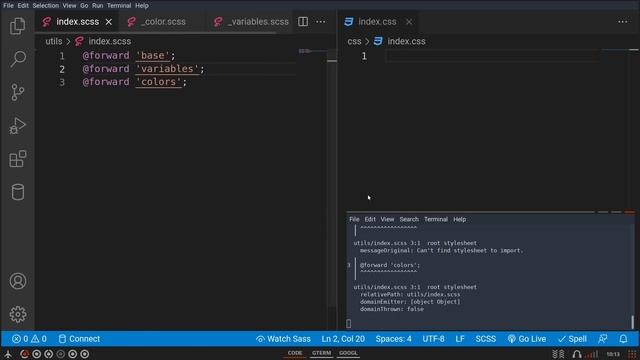The width and height of the screenshot is (640, 360).
Task: Click the utils breadcrumb folder
Action: [54, 41]
